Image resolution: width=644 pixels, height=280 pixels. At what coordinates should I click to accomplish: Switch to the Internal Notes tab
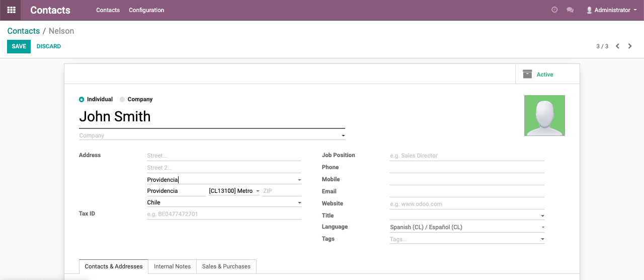(172, 266)
